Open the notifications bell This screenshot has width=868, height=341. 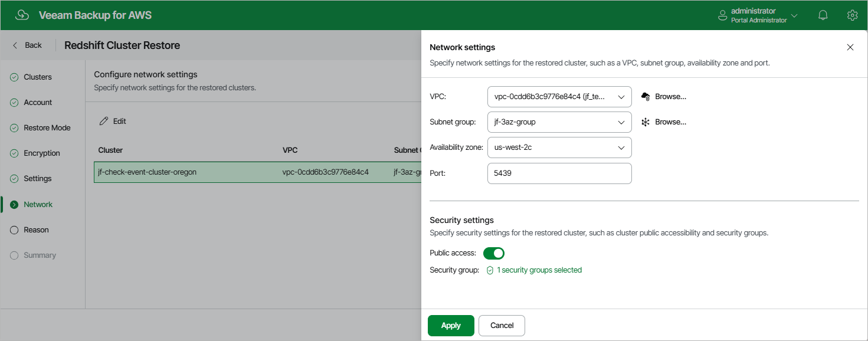823,15
